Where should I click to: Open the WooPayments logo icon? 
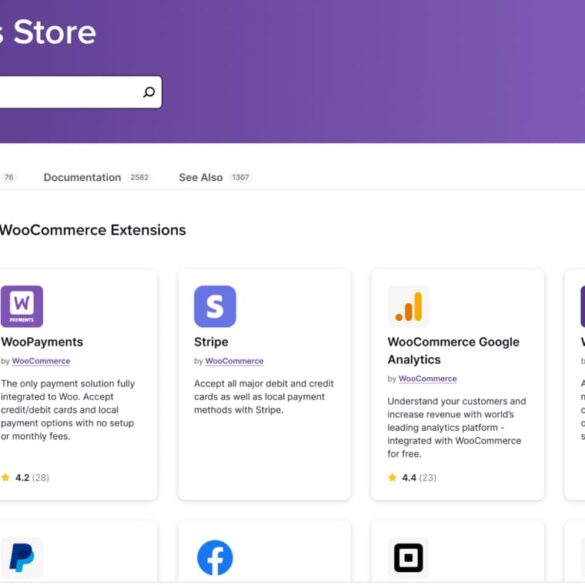tap(22, 306)
